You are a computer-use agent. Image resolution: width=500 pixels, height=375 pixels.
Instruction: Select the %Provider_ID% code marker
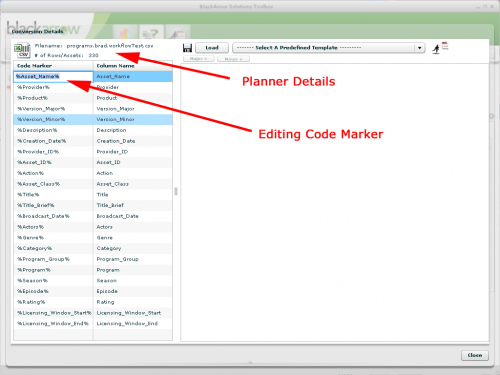pos(53,152)
